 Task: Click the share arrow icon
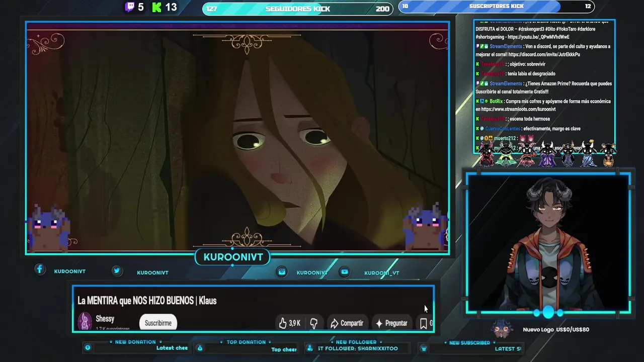pyautogui.click(x=334, y=323)
